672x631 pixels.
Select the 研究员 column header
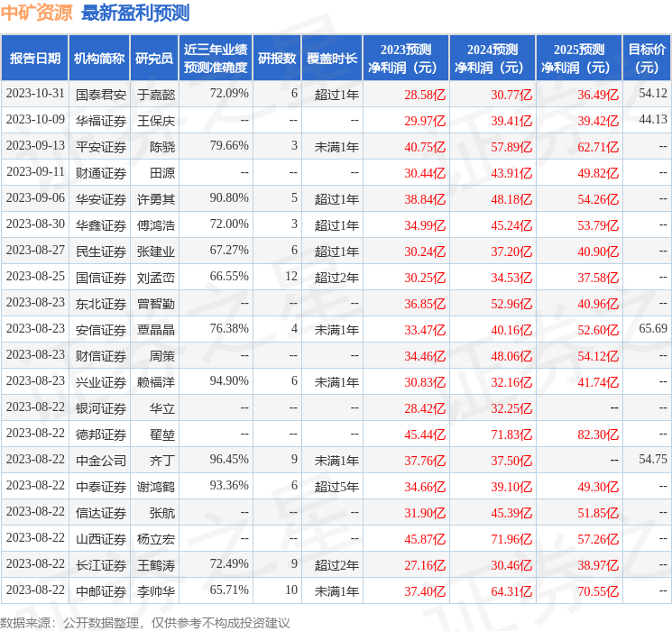point(154,58)
